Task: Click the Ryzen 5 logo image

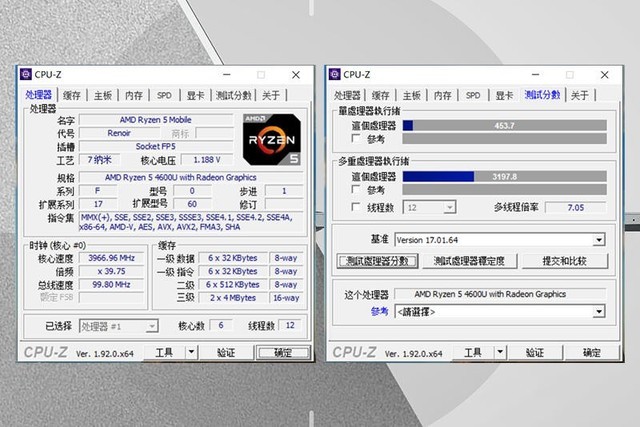Action: pyautogui.click(x=271, y=139)
